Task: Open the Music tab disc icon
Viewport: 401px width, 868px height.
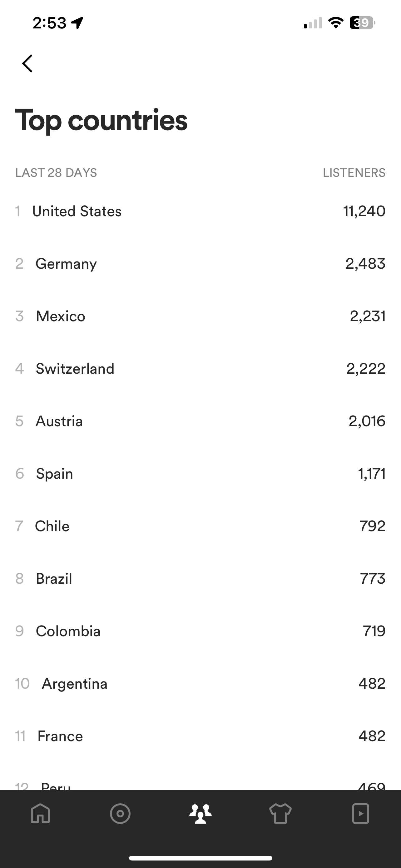Action: (120, 814)
